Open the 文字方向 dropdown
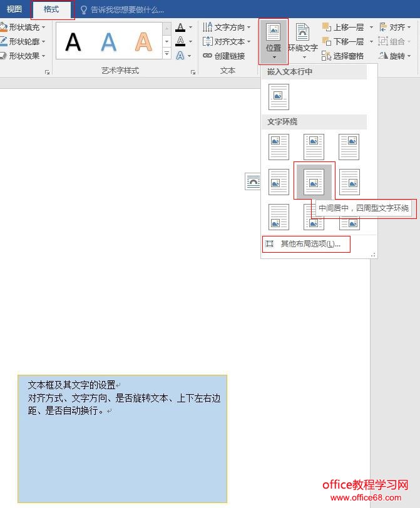420x508 pixels. point(227,28)
